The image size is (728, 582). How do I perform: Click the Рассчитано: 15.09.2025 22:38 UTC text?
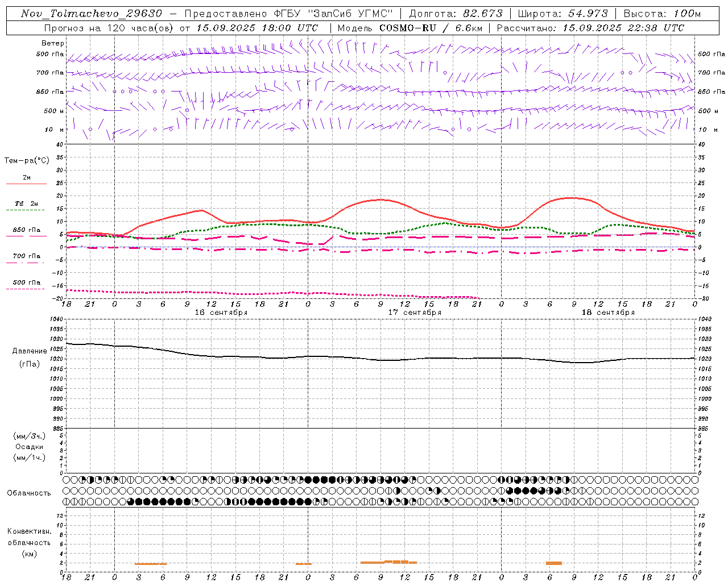point(590,28)
